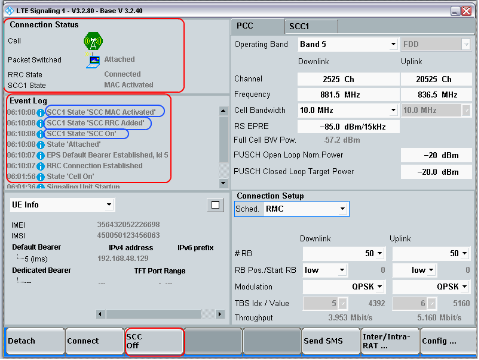Click info icon beside EPS Default Bearer event
Screen dimensions: 479x360
pyautogui.click(x=40, y=156)
